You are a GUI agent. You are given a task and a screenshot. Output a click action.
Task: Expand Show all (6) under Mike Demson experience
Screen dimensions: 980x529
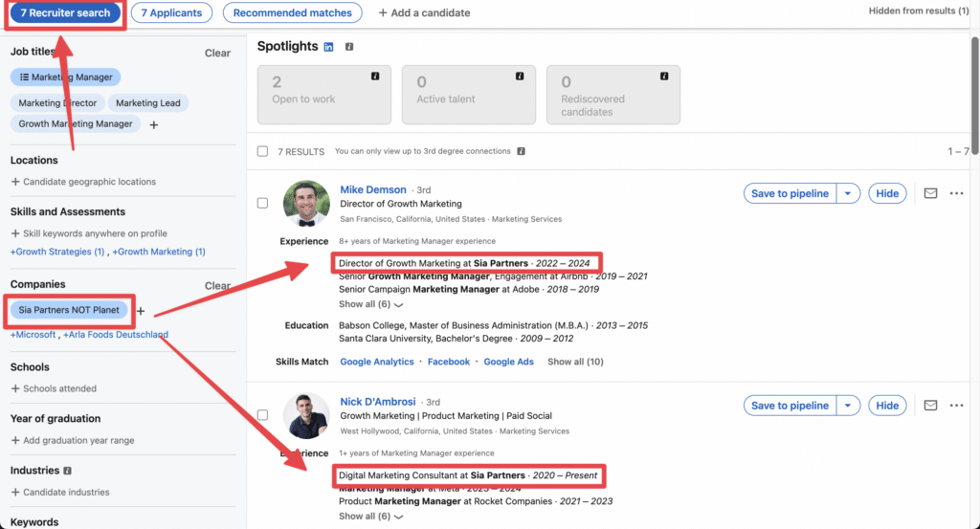tap(370, 304)
